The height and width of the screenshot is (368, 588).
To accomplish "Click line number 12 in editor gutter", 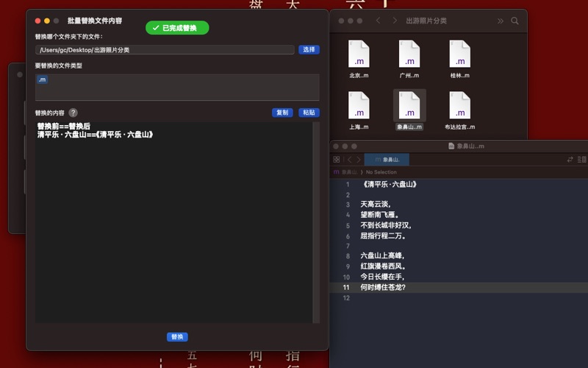I will coord(346,298).
